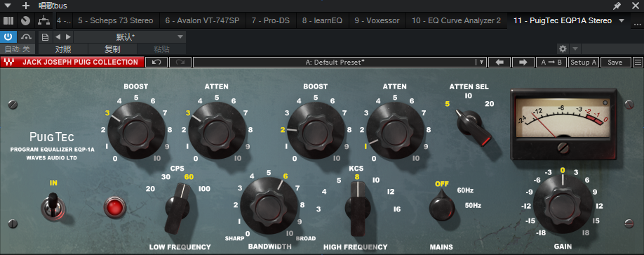Set MAINS to 60Hz
This screenshot has height=255, width=644.
pos(466,190)
